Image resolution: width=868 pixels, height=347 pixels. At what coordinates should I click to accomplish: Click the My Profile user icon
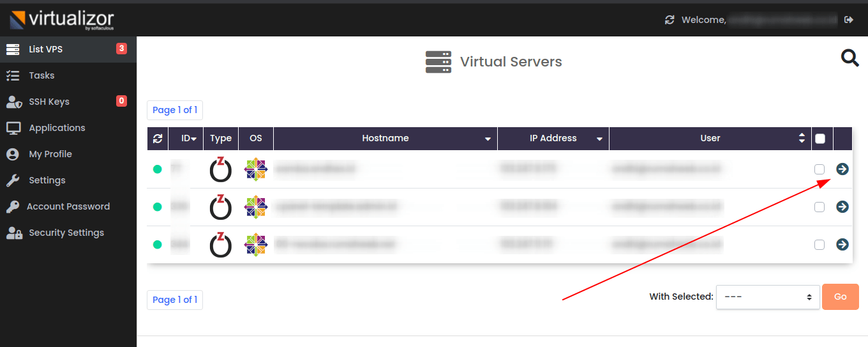[12, 154]
